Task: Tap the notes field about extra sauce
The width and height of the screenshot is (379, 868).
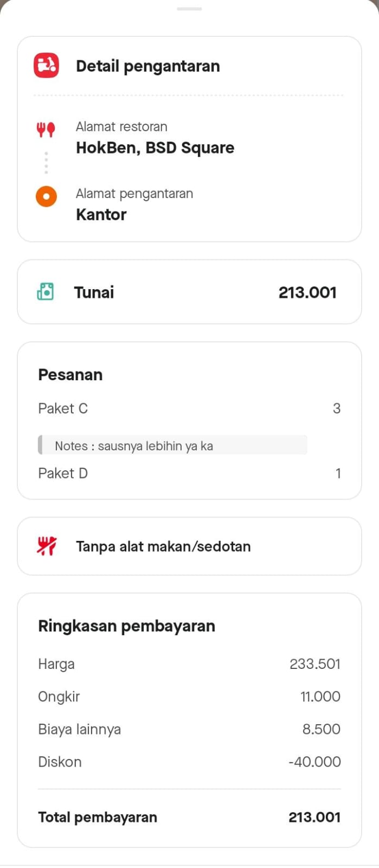Action: click(172, 445)
